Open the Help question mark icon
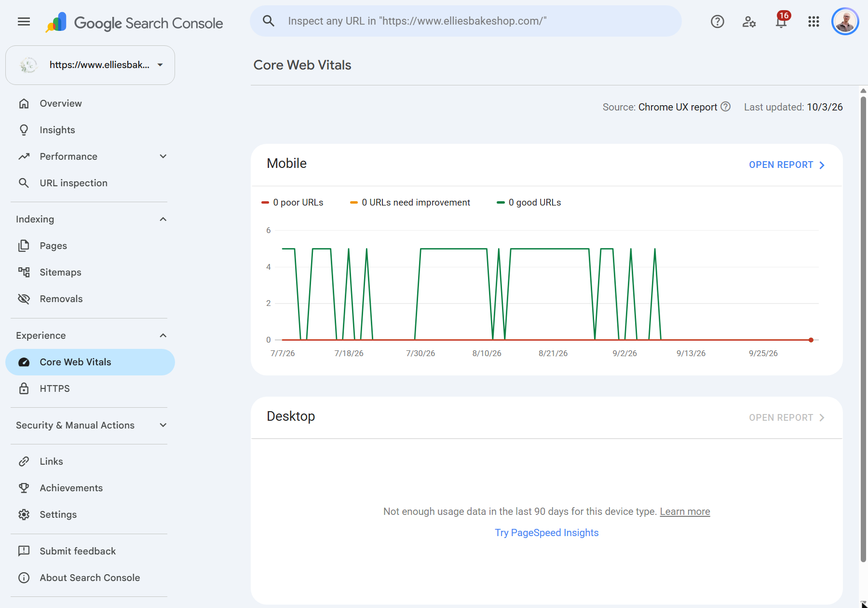Viewport: 868px width, 608px height. (x=718, y=21)
